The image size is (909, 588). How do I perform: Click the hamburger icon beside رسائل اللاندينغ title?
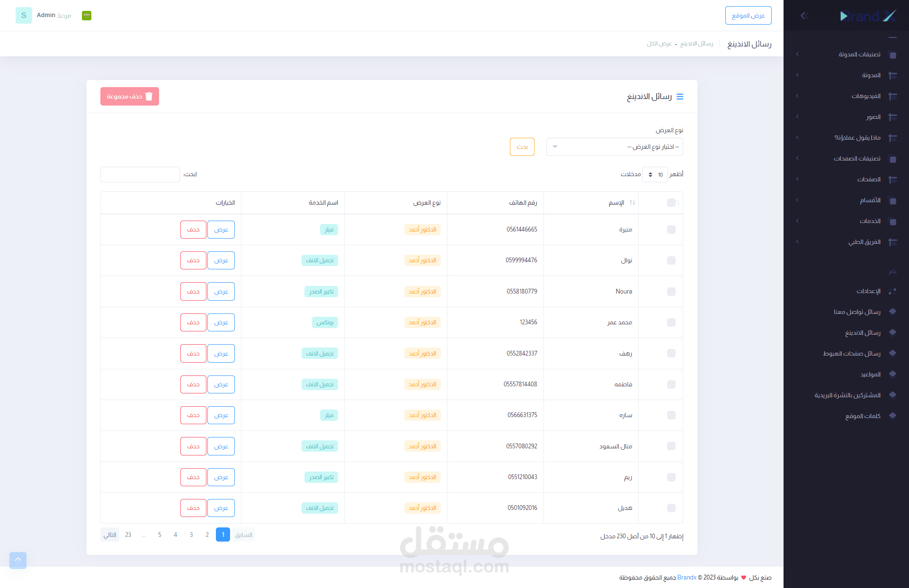point(680,97)
